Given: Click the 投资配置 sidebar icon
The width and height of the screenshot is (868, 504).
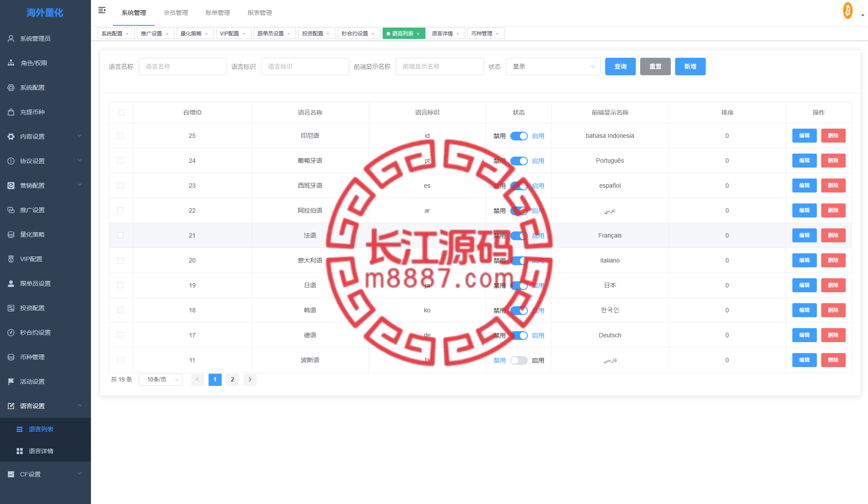Looking at the screenshot, I should [x=11, y=308].
